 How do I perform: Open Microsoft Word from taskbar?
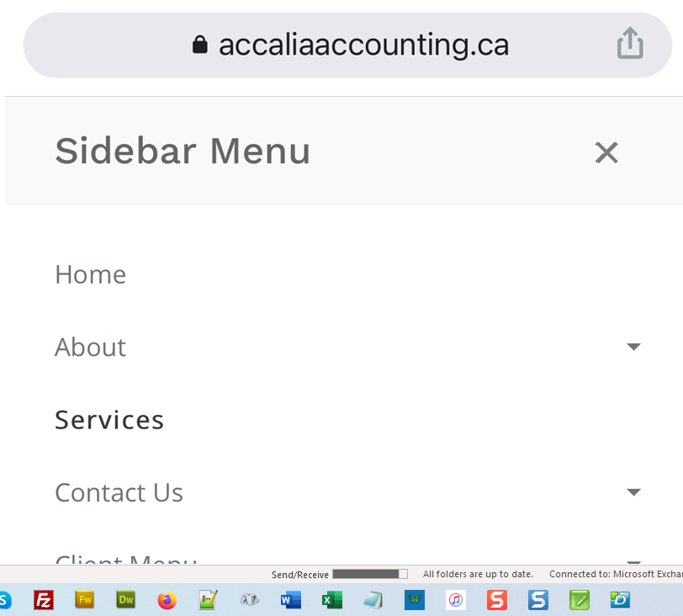pyautogui.click(x=291, y=600)
